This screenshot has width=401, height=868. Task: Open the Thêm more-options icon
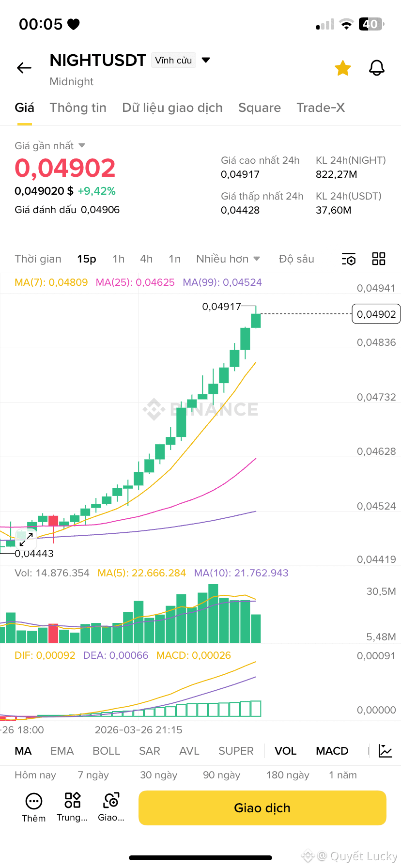34,801
